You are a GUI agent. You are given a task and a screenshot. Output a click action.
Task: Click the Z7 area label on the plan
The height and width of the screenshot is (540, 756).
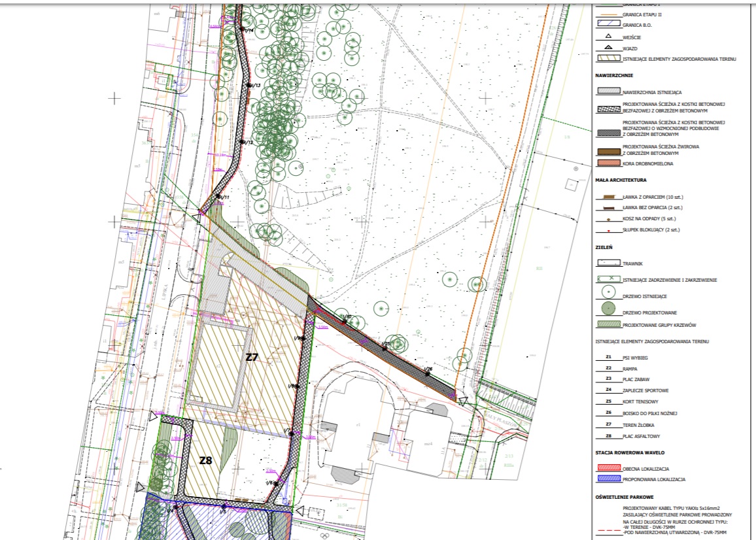(252, 357)
